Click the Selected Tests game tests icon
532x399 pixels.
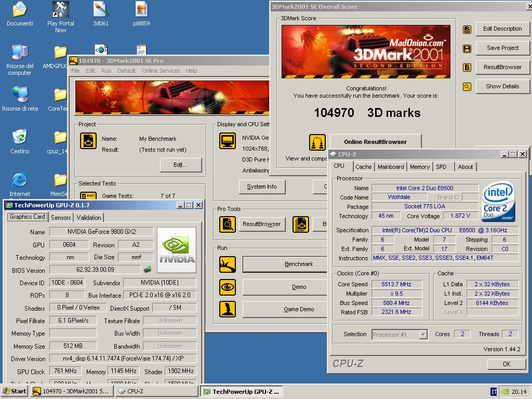pyautogui.click(x=88, y=195)
